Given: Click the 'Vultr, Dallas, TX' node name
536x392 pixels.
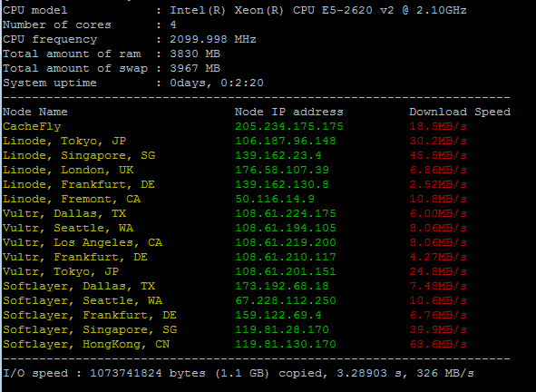Looking at the screenshot, I should (x=64, y=214).
